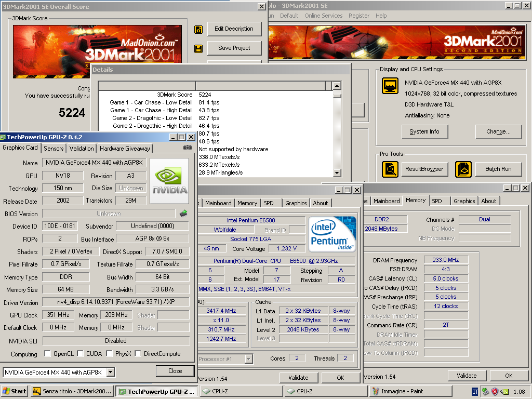532x399 pixels.
Task: Enable the CUDA checkbox in GPU-Z
Action: click(80, 353)
